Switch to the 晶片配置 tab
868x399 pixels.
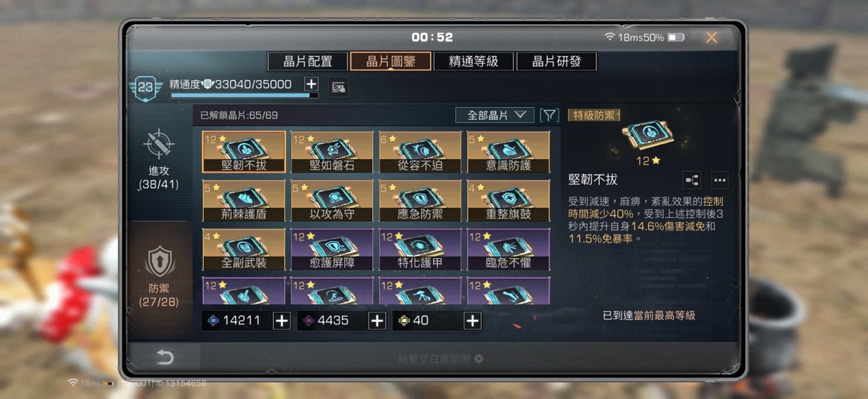click(308, 61)
